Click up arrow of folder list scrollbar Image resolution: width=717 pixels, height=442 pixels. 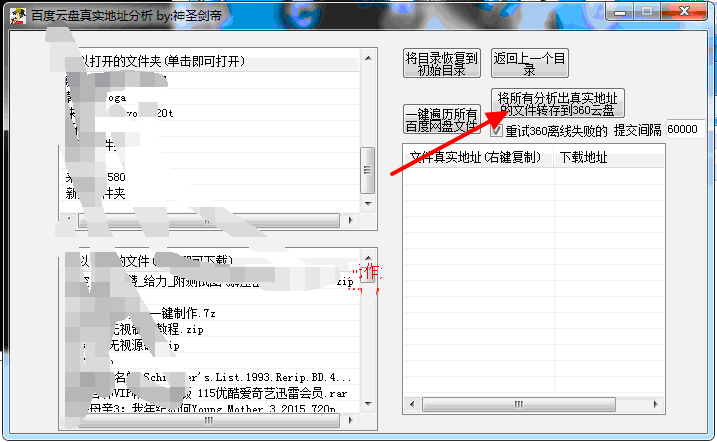tap(368, 58)
